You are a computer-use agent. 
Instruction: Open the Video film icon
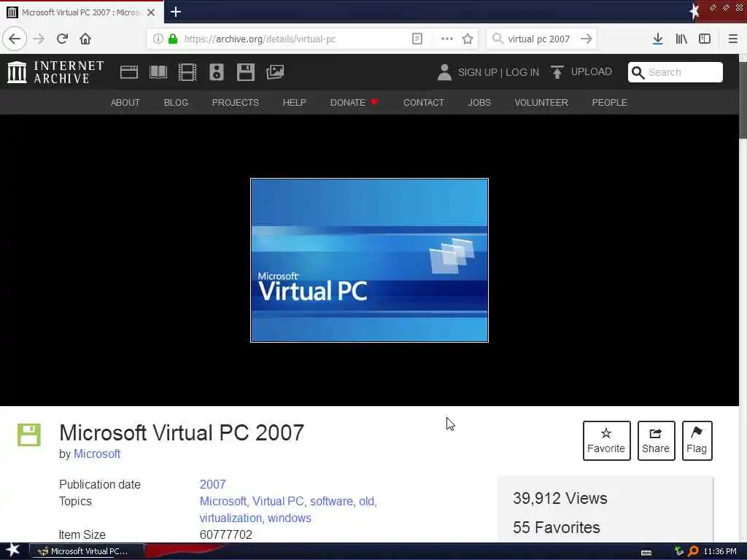coord(187,72)
